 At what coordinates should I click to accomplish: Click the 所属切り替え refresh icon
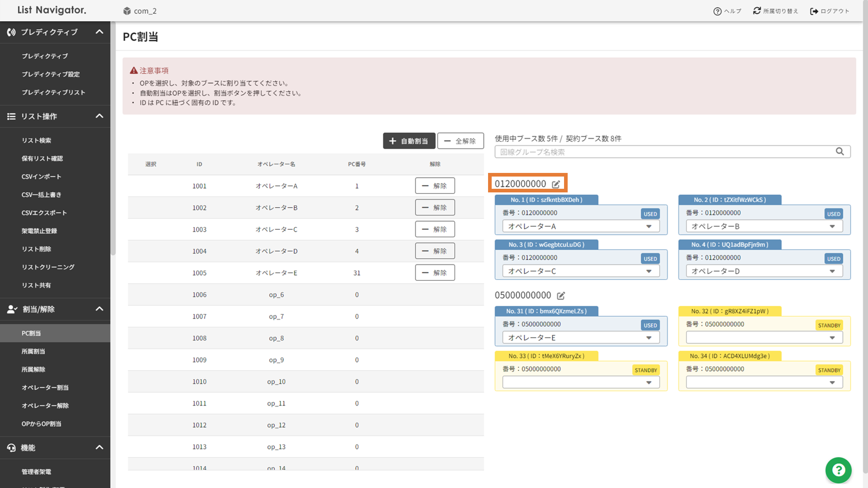(757, 11)
